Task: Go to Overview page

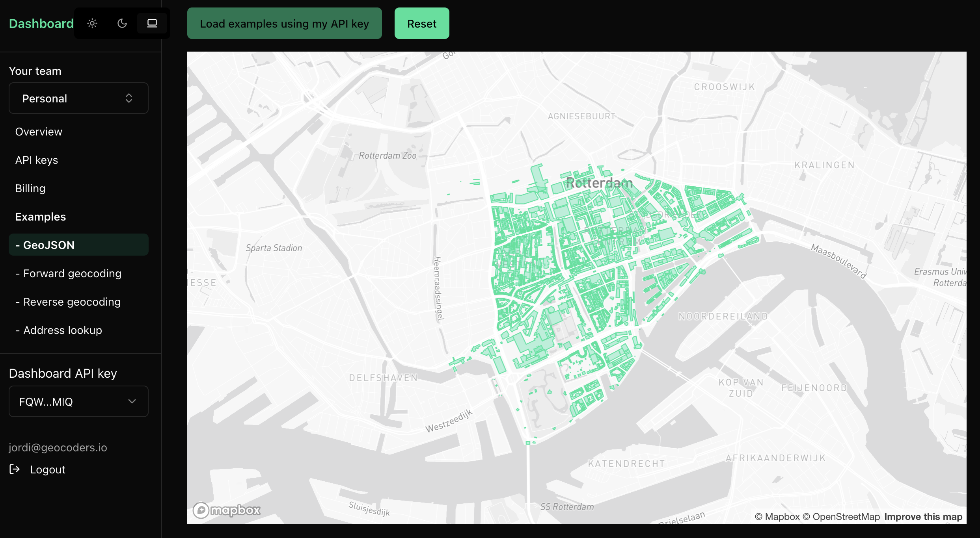Action: coord(39,132)
